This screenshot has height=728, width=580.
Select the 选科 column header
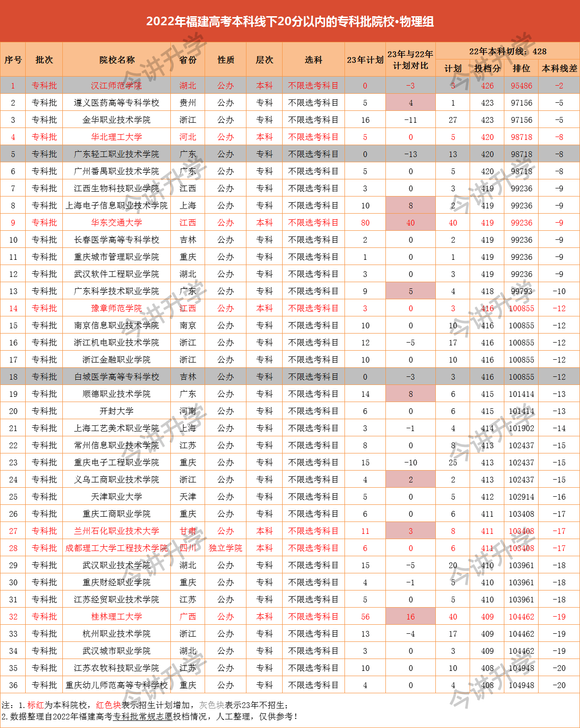pos(314,59)
